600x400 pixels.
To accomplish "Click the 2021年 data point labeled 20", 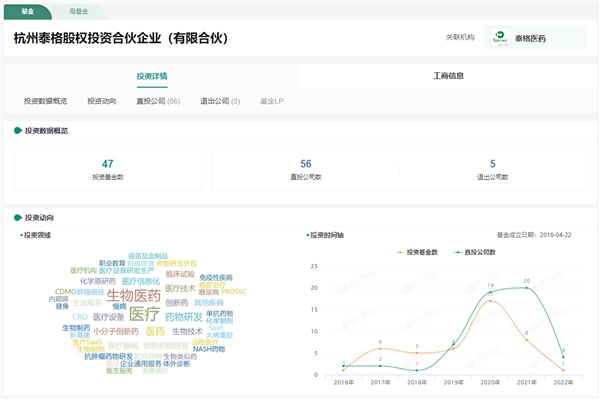I will [x=527, y=287].
